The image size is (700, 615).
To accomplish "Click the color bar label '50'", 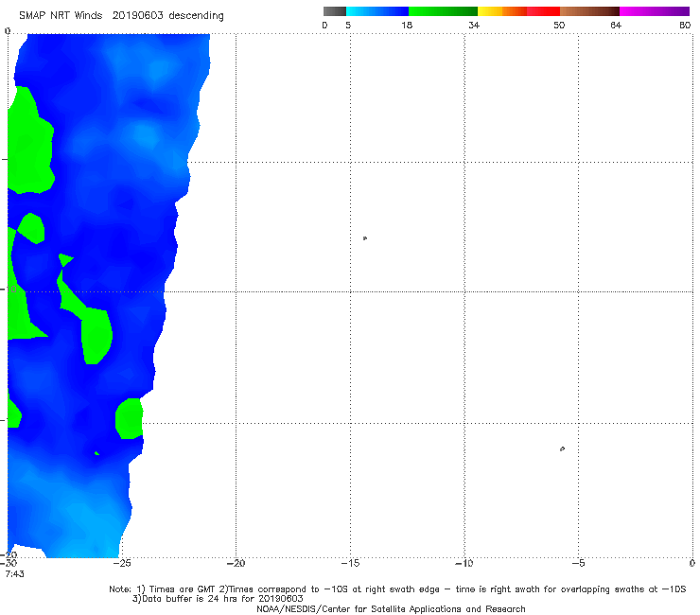I will coord(559,25).
